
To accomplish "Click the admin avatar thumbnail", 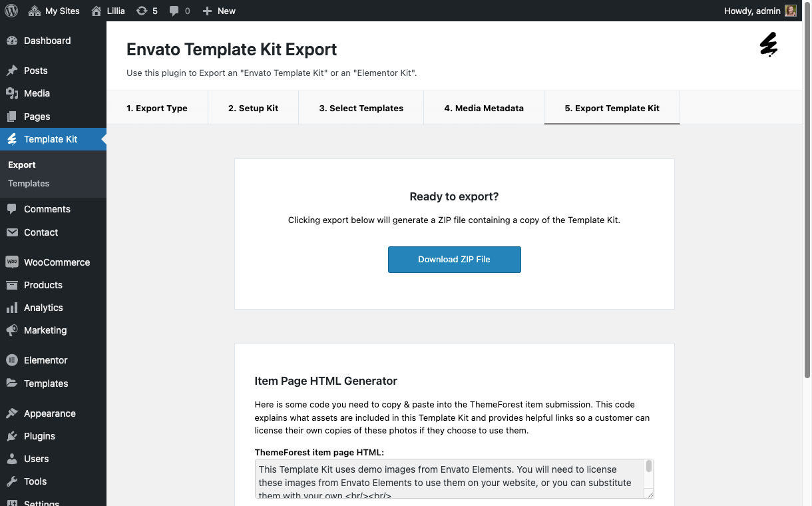I will [x=791, y=11].
